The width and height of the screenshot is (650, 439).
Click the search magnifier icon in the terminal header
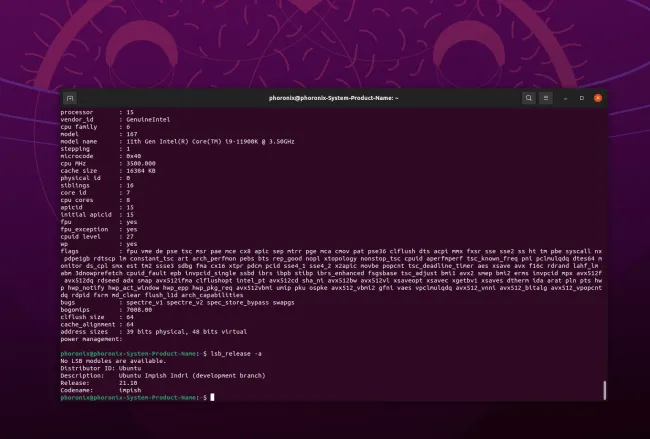pyautogui.click(x=529, y=98)
